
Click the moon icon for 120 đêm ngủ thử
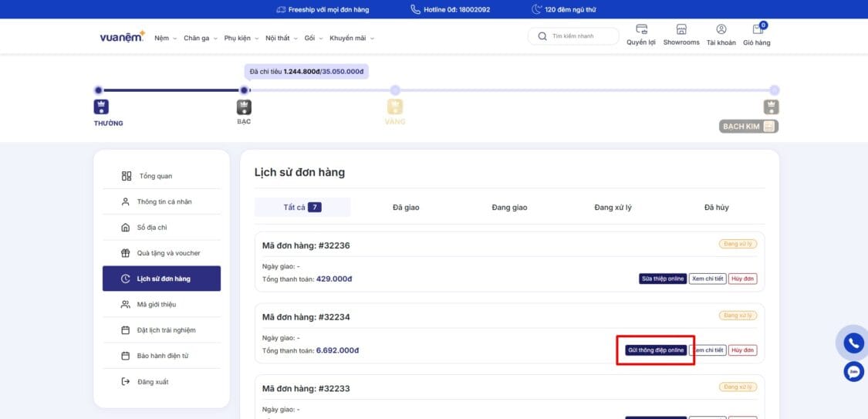coord(536,9)
